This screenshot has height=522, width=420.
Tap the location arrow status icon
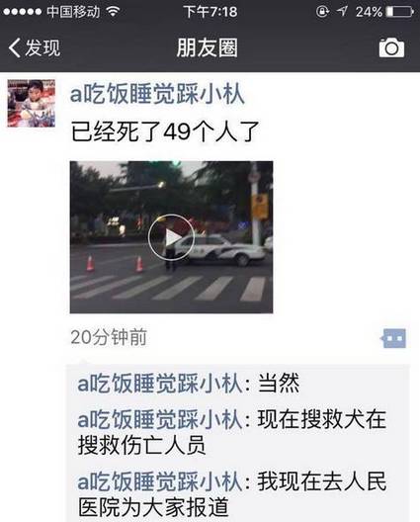(341, 12)
